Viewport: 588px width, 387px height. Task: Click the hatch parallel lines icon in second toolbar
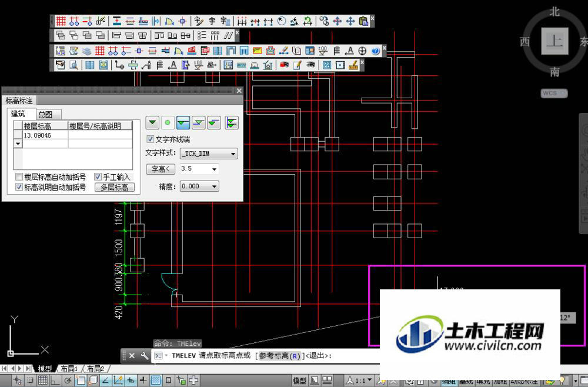coord(228,36)
